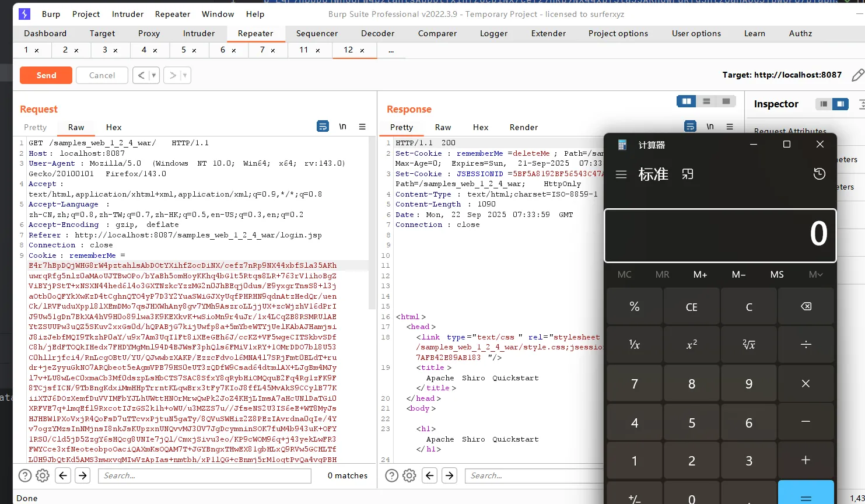Show non-printable chars in request pane
Image resolution: width=865 pixels, height=504 pixels.
[x=343, y=127]
